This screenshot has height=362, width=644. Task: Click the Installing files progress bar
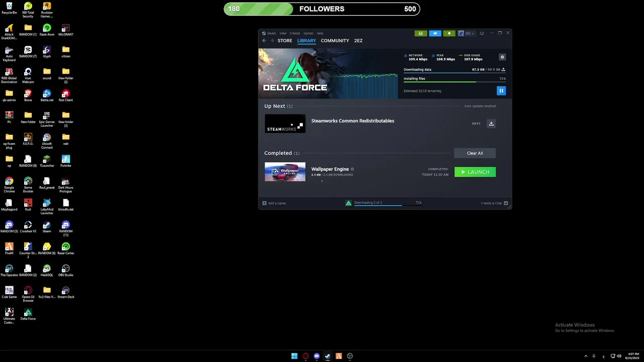pyautogui.click(x=454, y=82)
